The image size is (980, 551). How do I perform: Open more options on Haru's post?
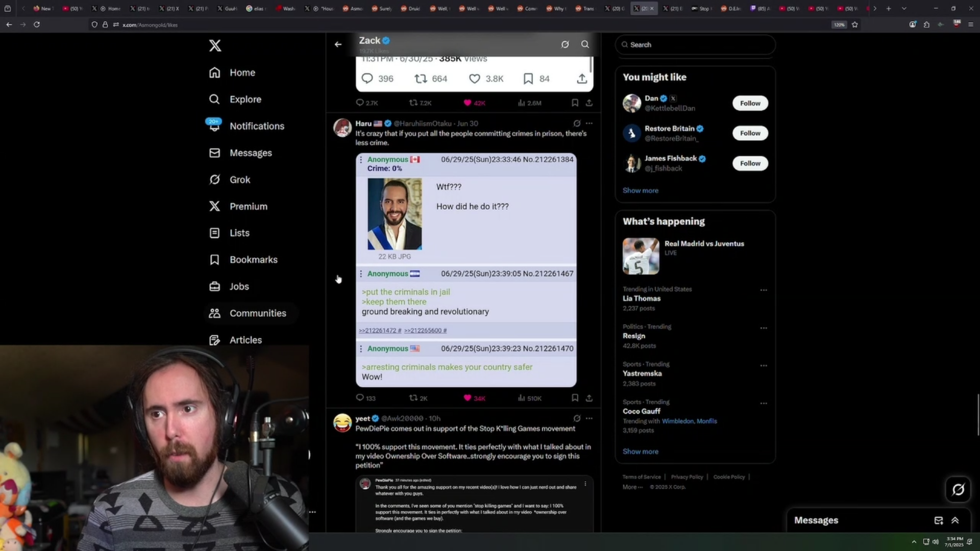589,123
